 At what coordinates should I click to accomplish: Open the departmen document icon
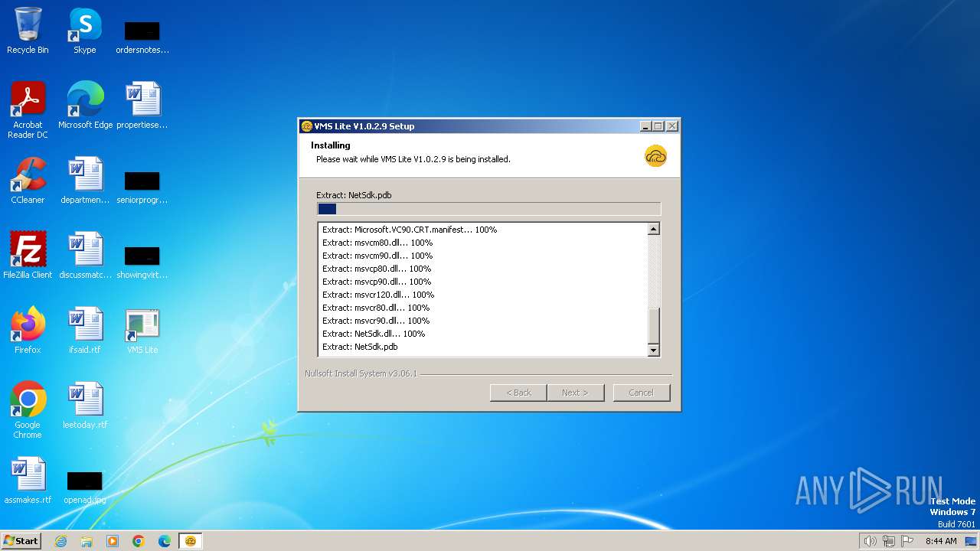[85, 180]
